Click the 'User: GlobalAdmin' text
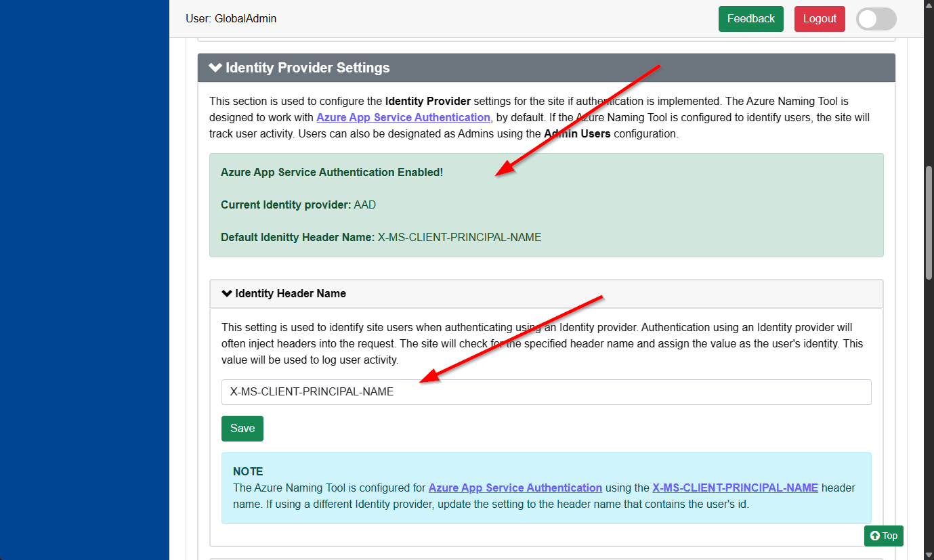This screenshot has height=560, width=934. click(231, 19)
